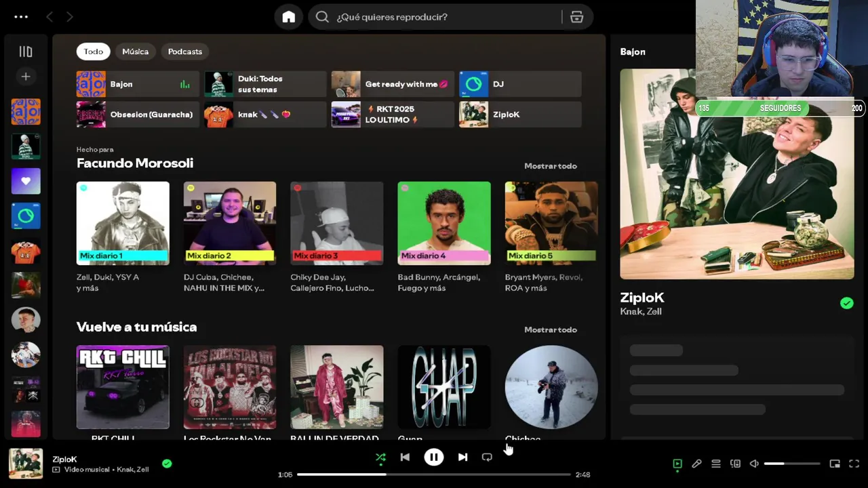Pause the current song
This screenshot has width=868, height=488.
pos(434,457)
